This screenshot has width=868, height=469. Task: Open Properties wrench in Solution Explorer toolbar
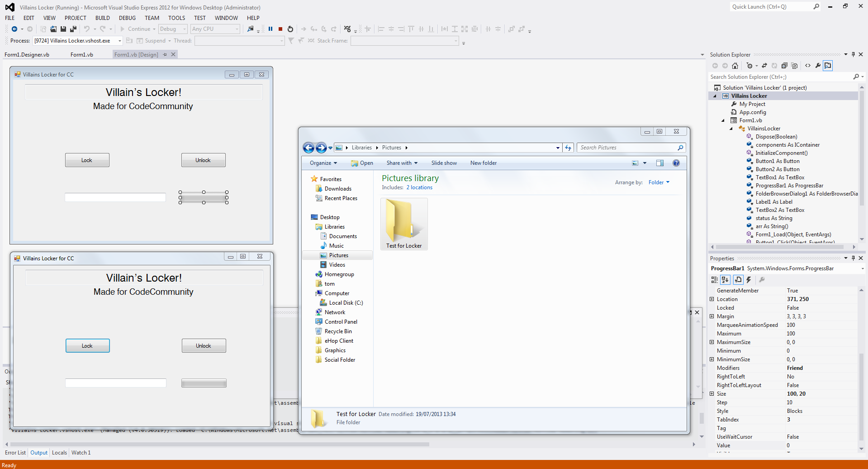[818, 66]
